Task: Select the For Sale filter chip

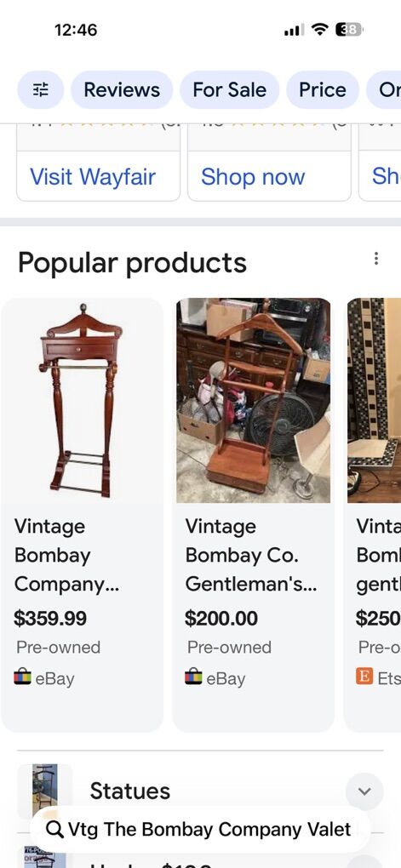Action: coord(229,89)
